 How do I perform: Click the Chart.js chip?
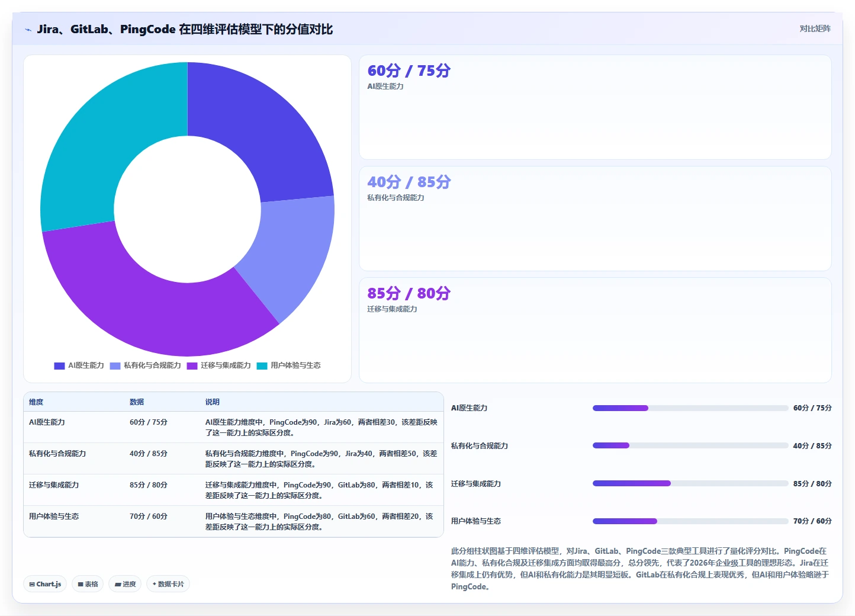(x=45, y=584)
